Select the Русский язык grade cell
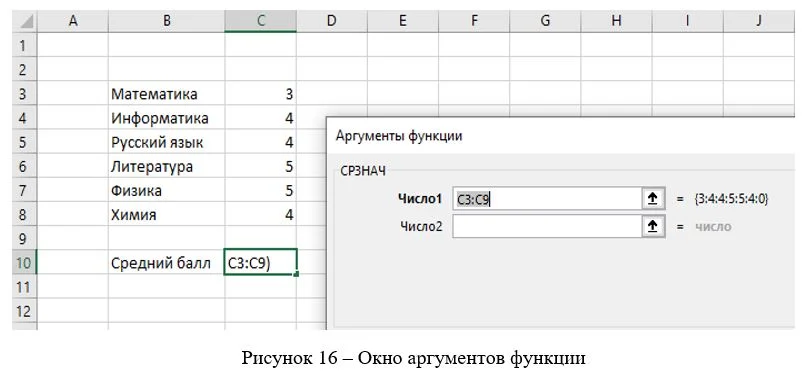Image resolution: width=809 pixels, height=372 pixels. (x=261, y=142)
